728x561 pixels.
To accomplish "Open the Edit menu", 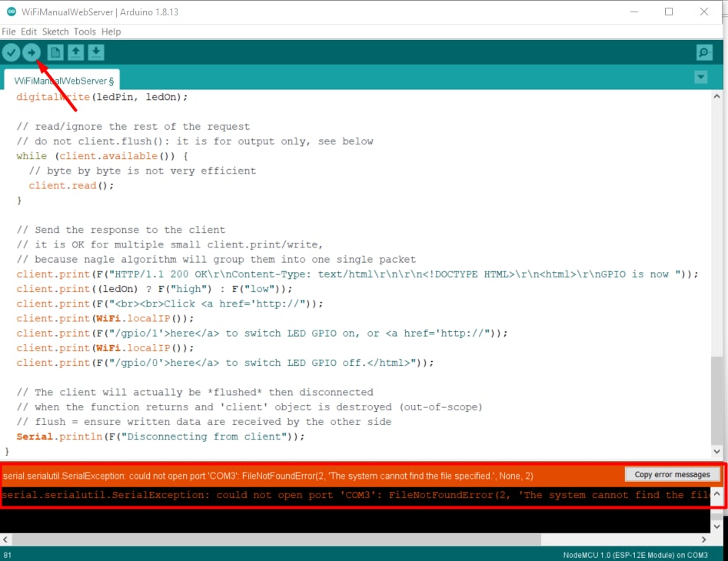I will pos(28,32).
